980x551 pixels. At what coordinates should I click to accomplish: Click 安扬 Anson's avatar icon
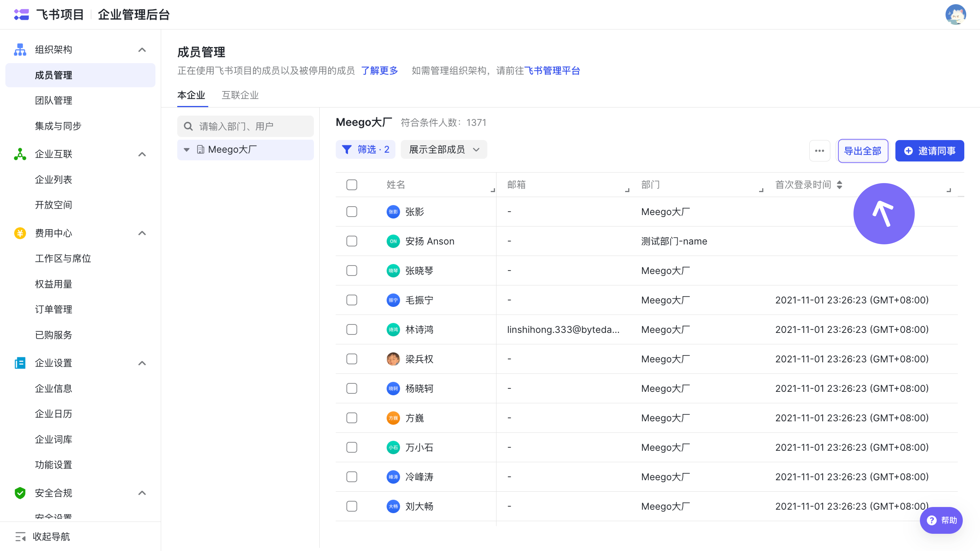pyautogui.click(x=393, y=241)
